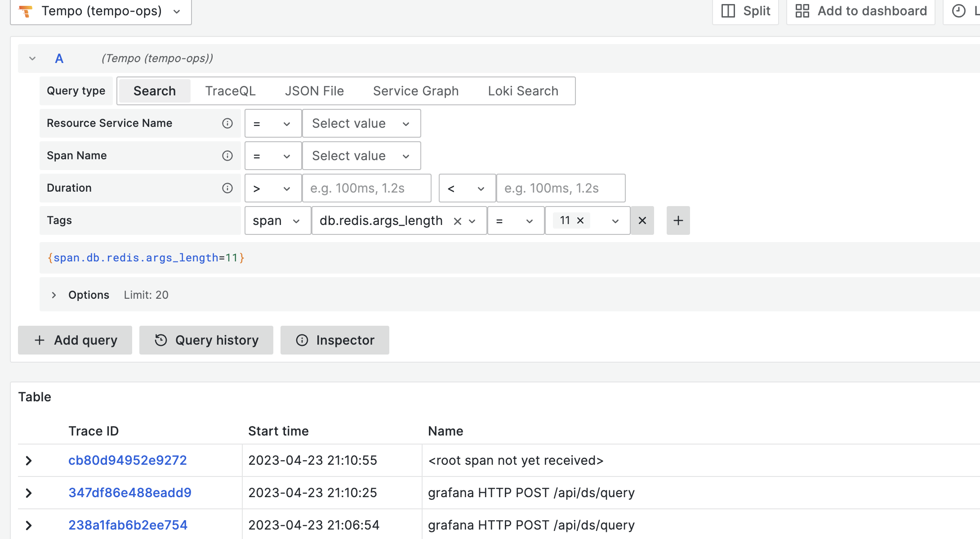Remove the db.redis.args_length tag filter
This screenshot has height=539, width=980.
642,220
